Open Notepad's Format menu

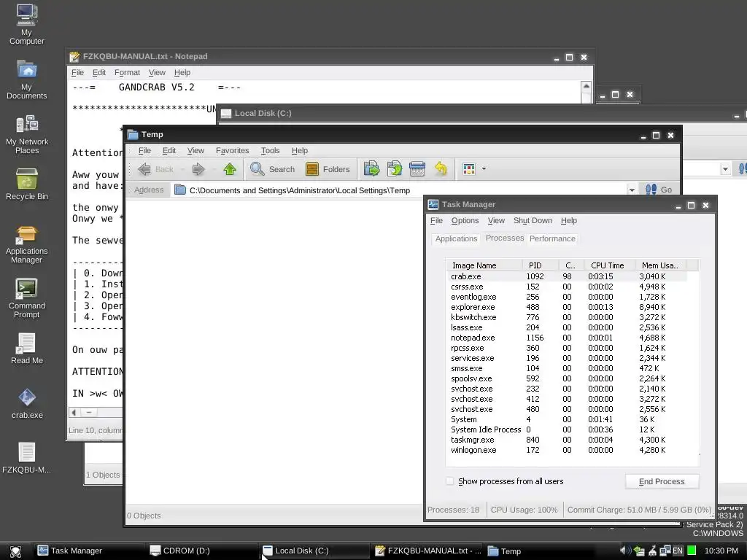point(127,72)
